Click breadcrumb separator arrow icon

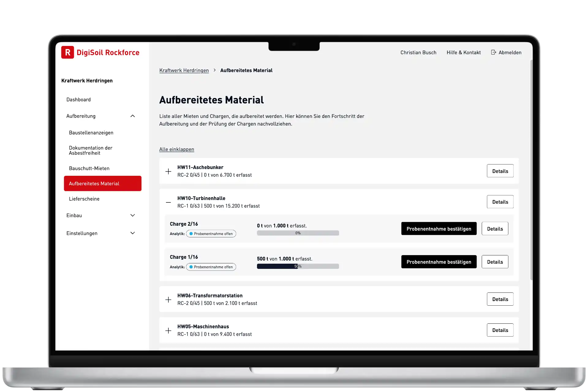[214, 70]
